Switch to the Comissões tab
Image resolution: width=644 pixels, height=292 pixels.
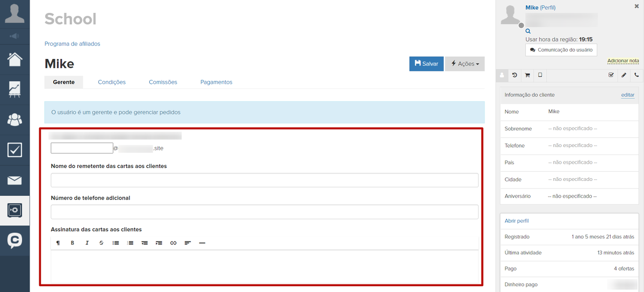(x=163, y=82)
